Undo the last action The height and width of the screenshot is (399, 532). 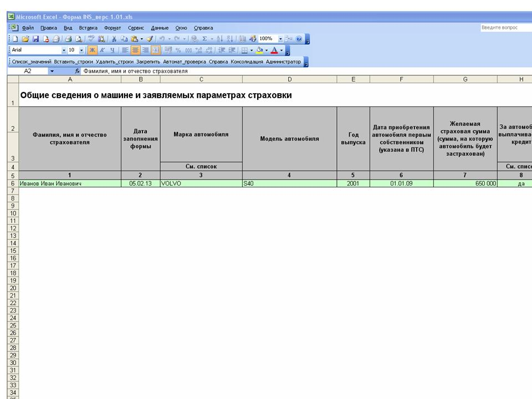click(162, 39)
